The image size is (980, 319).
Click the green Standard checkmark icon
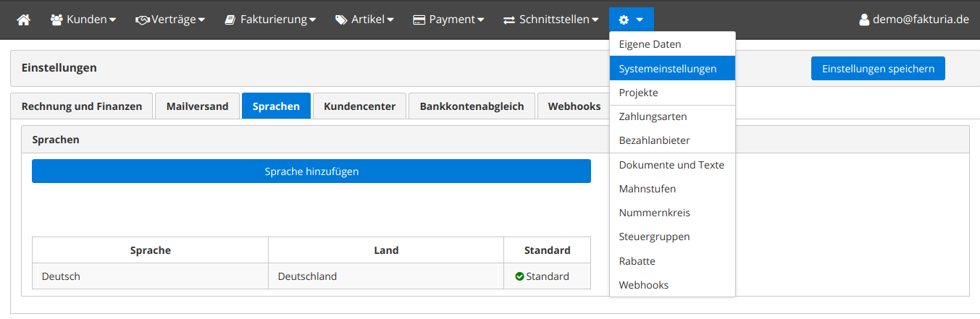tap(519, 276)
